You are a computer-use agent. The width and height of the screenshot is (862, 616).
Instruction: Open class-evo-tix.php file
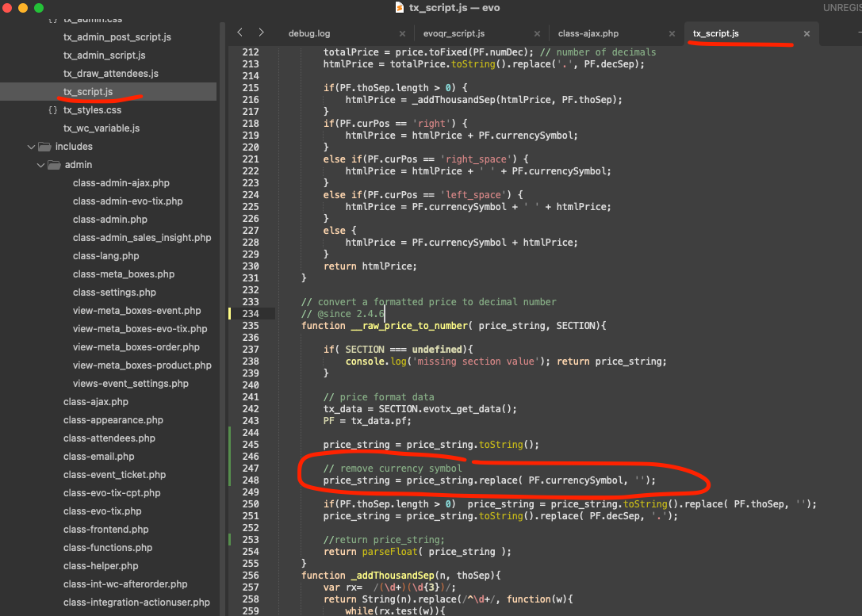(102, 511)
